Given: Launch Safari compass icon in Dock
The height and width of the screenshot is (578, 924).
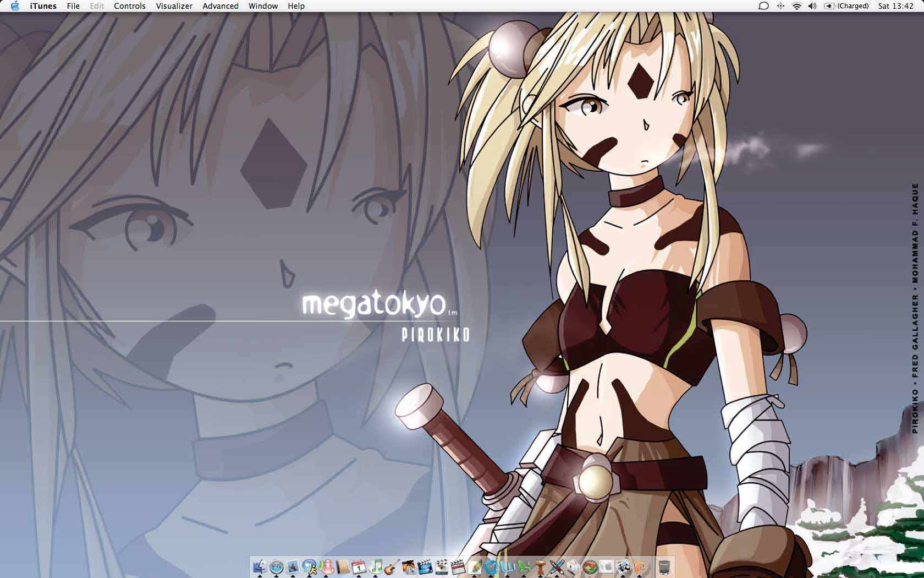Looking at the screenshot, I should tap(276, 566).
